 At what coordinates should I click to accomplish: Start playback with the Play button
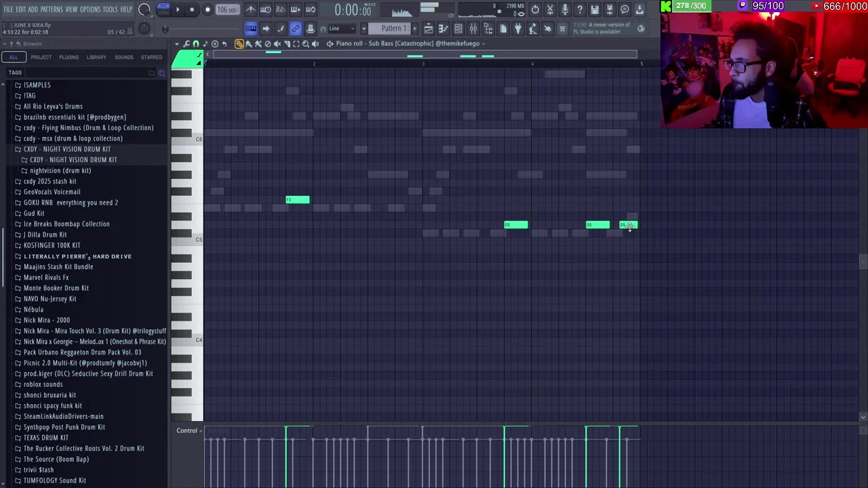pyautogui.click(x=178, y=9)
